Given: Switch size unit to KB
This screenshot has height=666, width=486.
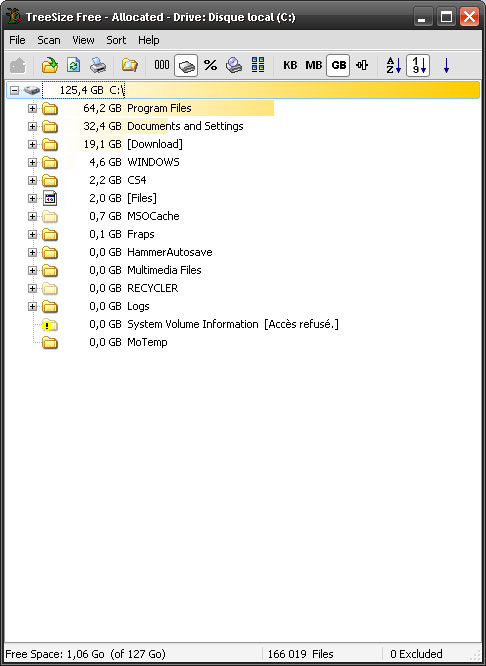Looking at the screenshot, I should 290,65.
